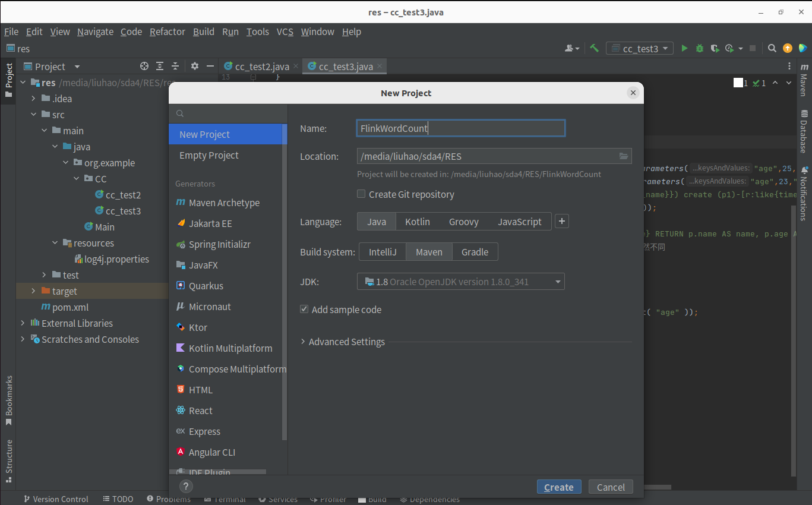Choose IntelliJ build system
The width and height of the screenshot is (812, 505).
383,252
